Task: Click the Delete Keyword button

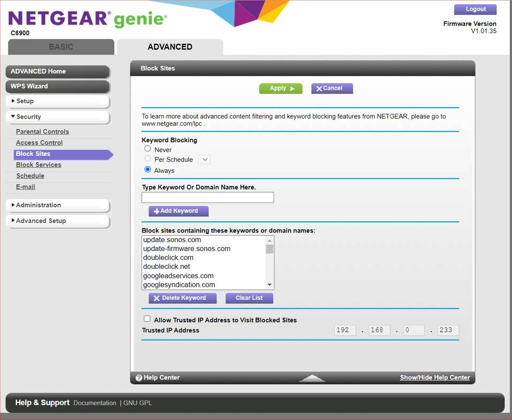Action: click(183, 298)
